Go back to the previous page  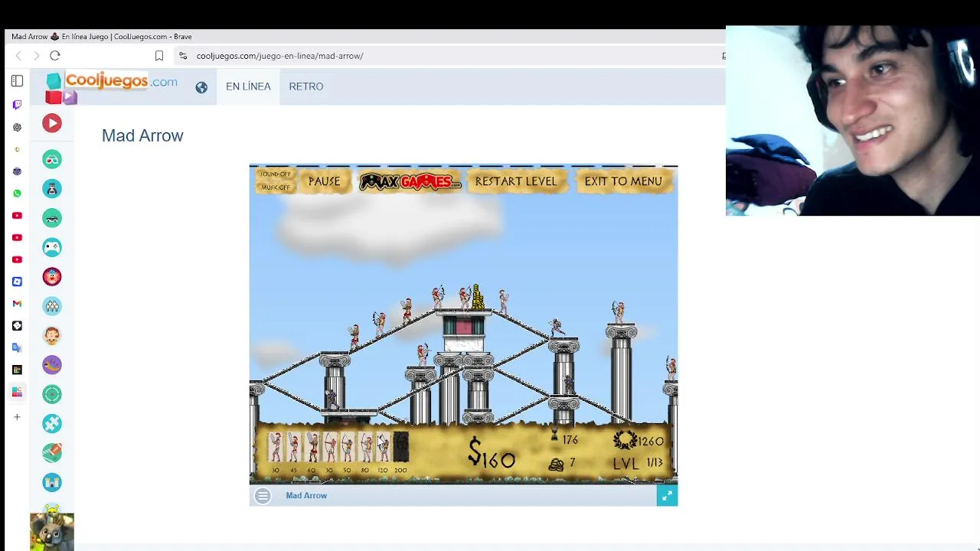click(18, 55)
